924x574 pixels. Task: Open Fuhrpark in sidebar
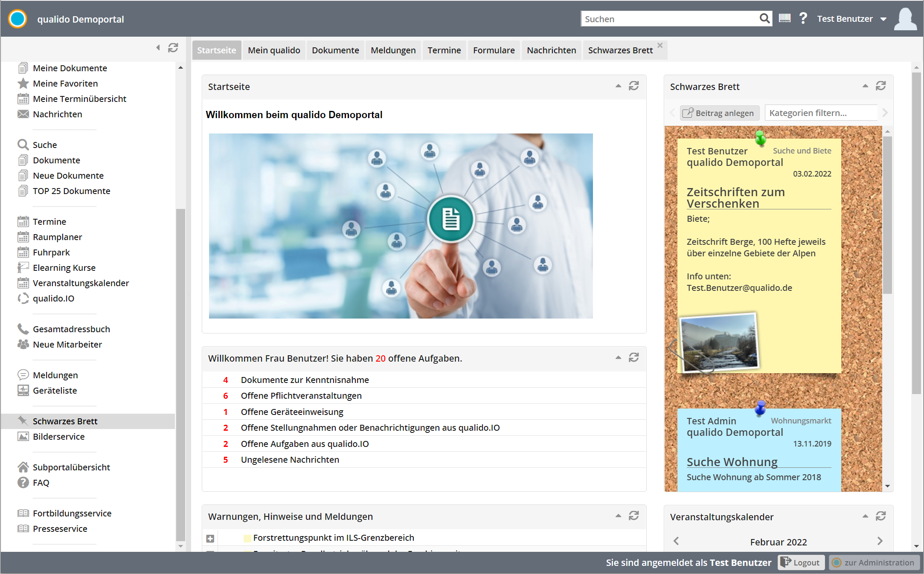click(x=44, y=252)
